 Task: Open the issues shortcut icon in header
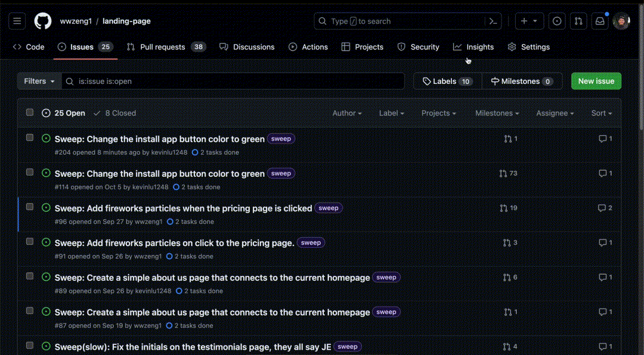pyautogui.click(x=557, y=21)
